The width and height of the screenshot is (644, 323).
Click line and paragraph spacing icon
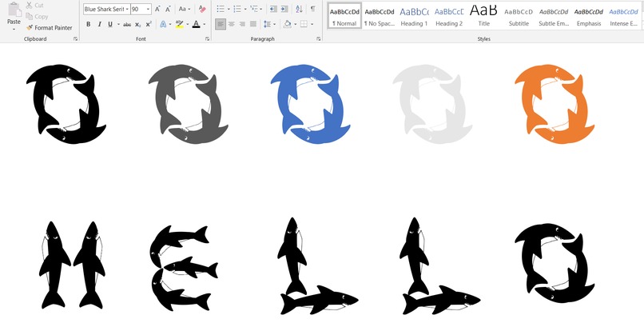[268, 25]
